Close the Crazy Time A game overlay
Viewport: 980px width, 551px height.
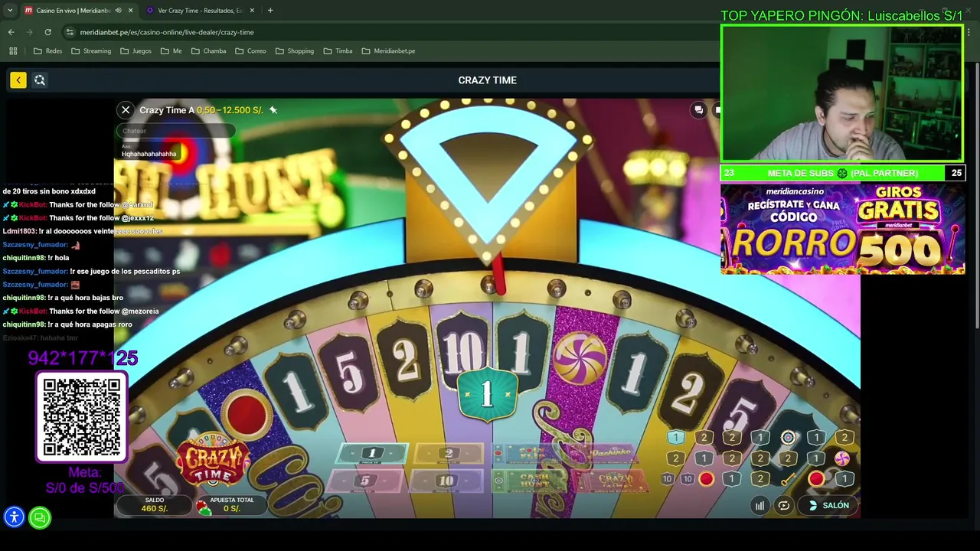point(126,110)
